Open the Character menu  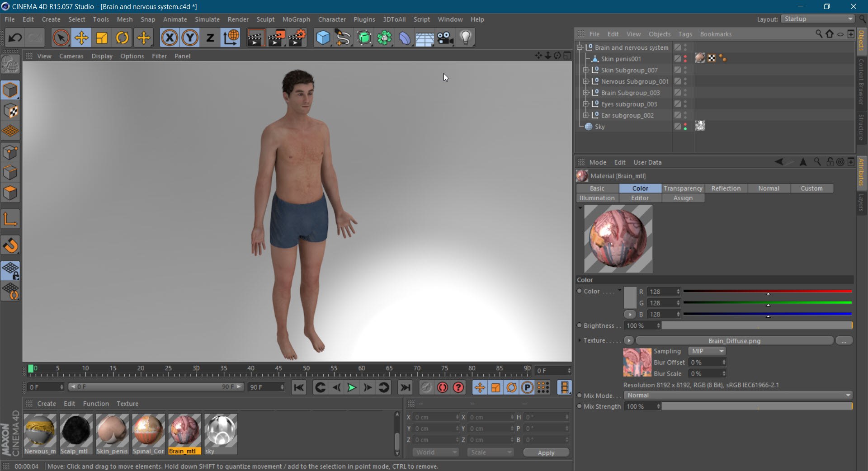[x=332, y=19]
